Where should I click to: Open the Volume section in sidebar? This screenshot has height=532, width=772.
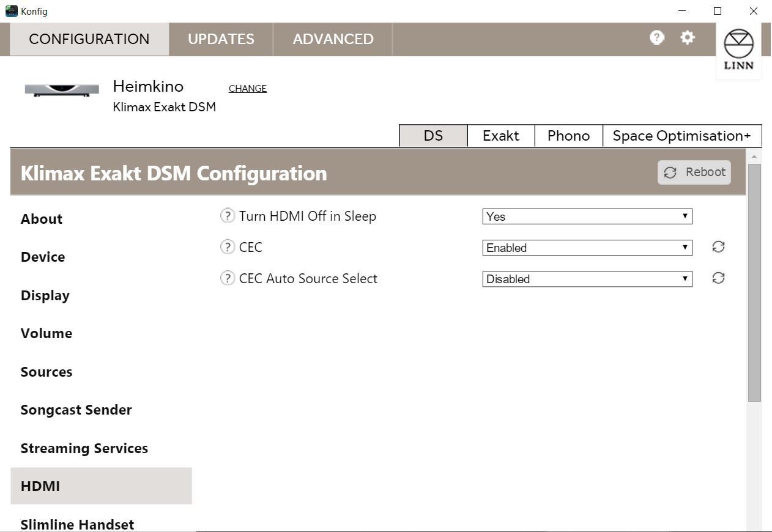click(46, 333)
